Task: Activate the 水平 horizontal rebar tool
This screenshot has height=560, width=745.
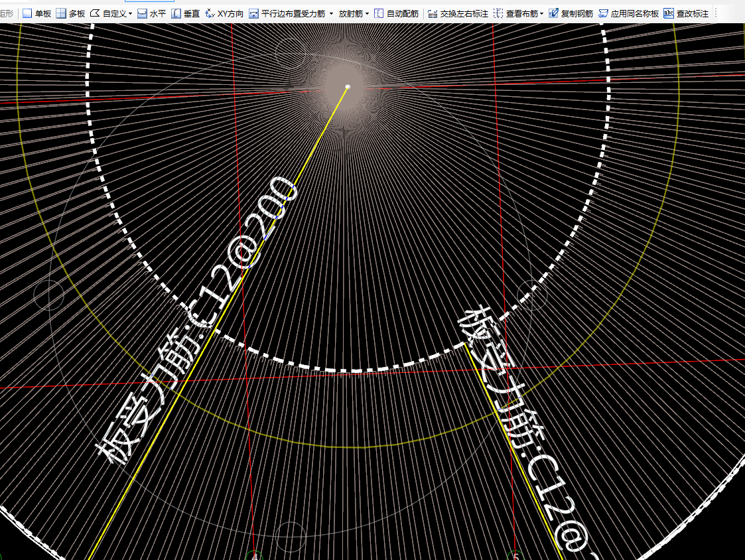Action: pyautogui.click(x=151, y=14)
